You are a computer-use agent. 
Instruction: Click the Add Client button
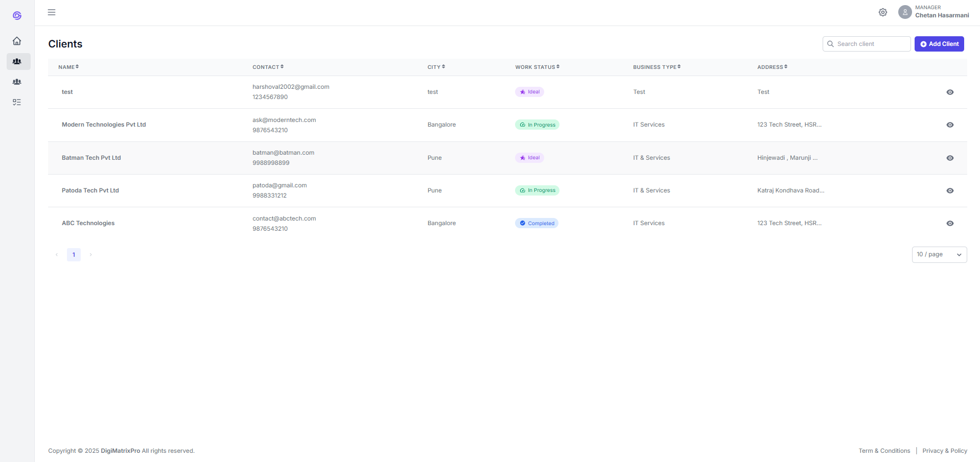(939, 44)
